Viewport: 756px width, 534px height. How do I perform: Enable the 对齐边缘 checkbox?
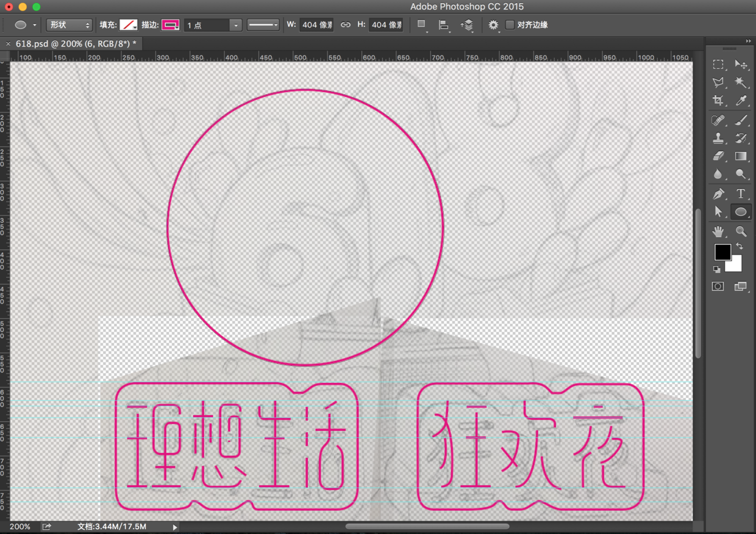[x=510, y=25]
